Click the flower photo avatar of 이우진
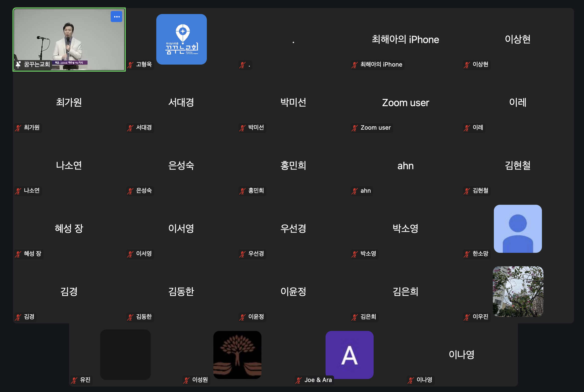This screenshot has height=392, width=584. pyautogui.click(x=518, y=292)
